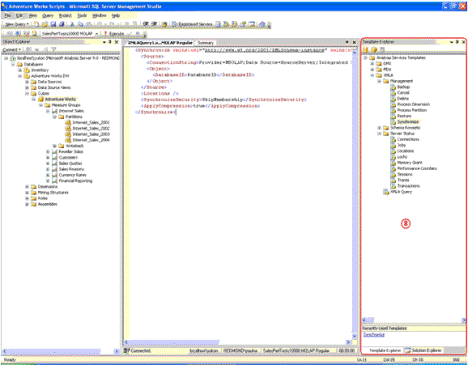Click the Execute button
This screenshot has width=468, height=365.
click(x=114, y=34)
